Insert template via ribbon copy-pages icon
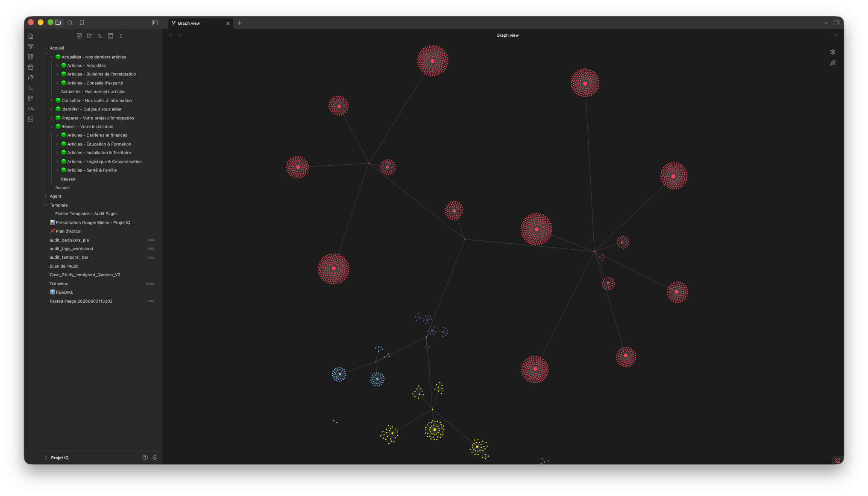 (x=31, y=78)
